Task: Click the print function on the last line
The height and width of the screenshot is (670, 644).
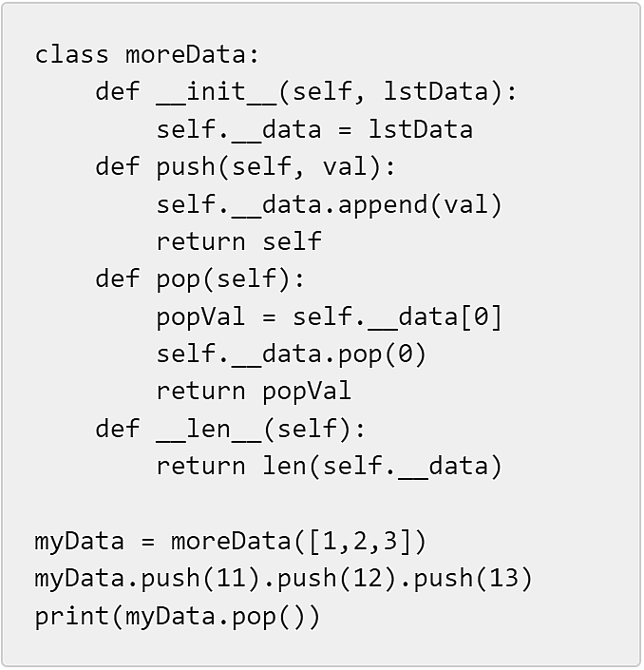Action: coord(72,616)
